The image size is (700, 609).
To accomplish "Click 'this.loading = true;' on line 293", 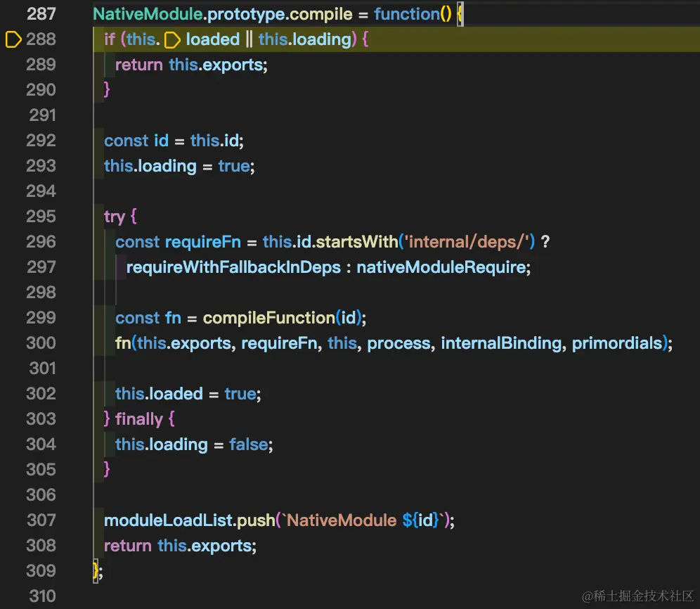I will [x=179, y=166].
